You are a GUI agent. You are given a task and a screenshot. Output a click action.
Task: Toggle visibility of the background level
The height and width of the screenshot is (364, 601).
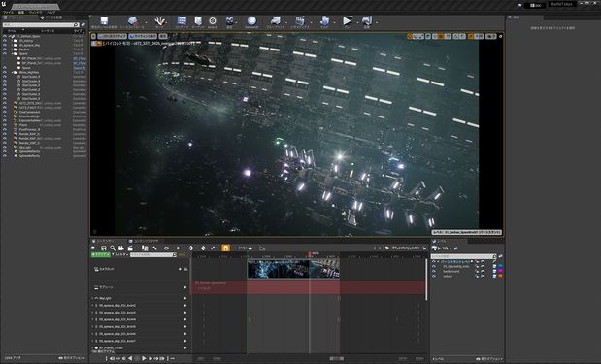pyautogui.click(x=434, y=271)
